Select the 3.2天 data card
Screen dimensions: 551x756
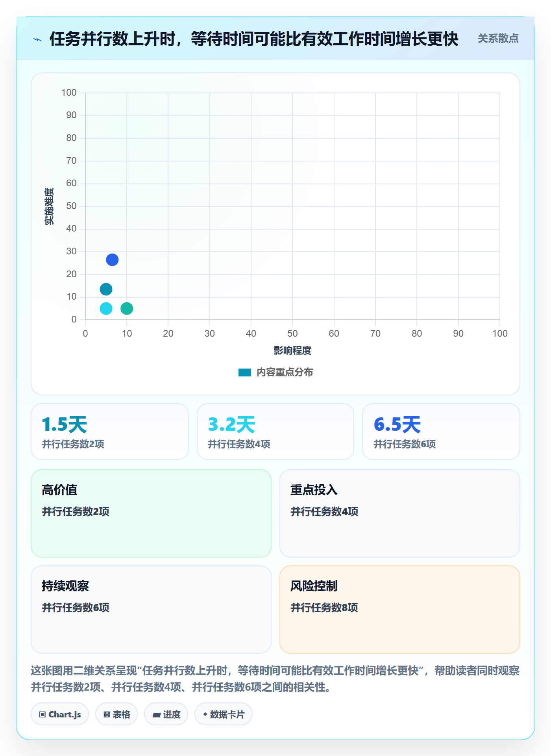(x=275, y=432)
